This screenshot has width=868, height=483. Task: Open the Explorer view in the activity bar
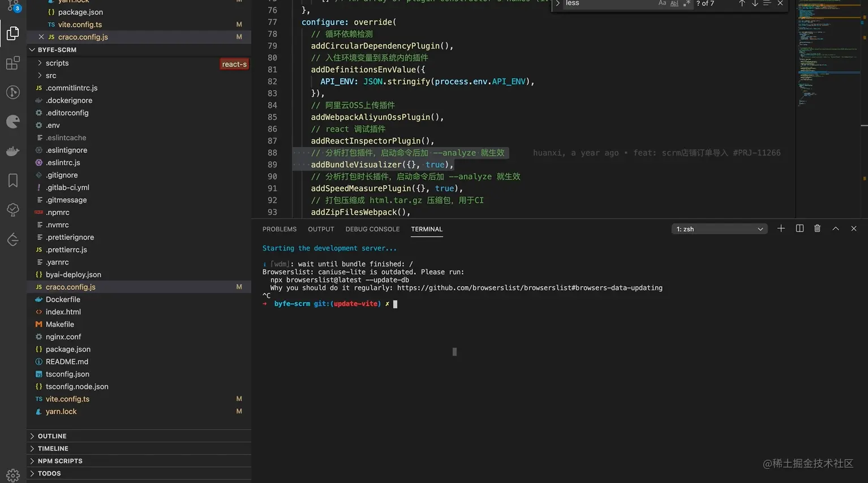[12, 33]
